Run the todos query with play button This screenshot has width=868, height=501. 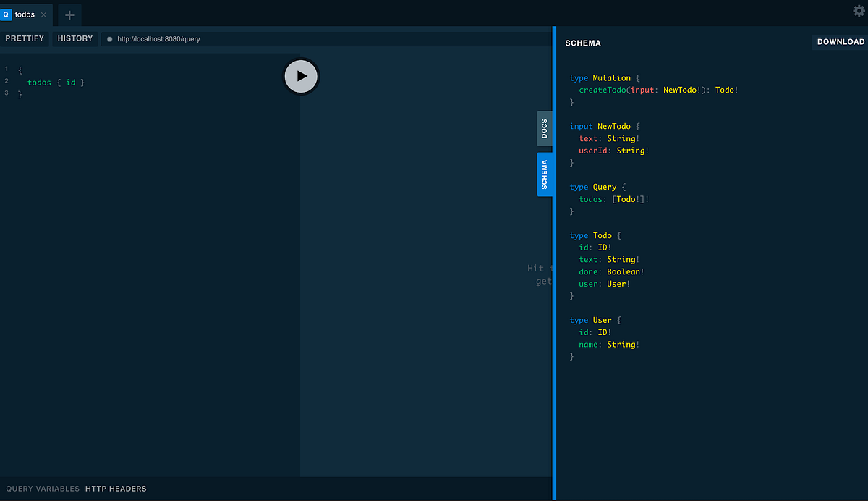click(301, 75)
